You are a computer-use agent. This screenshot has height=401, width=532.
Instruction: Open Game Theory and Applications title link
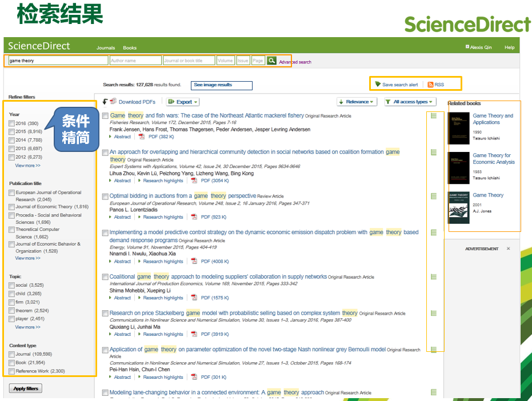pyautogui.click(x=493, y=119)
